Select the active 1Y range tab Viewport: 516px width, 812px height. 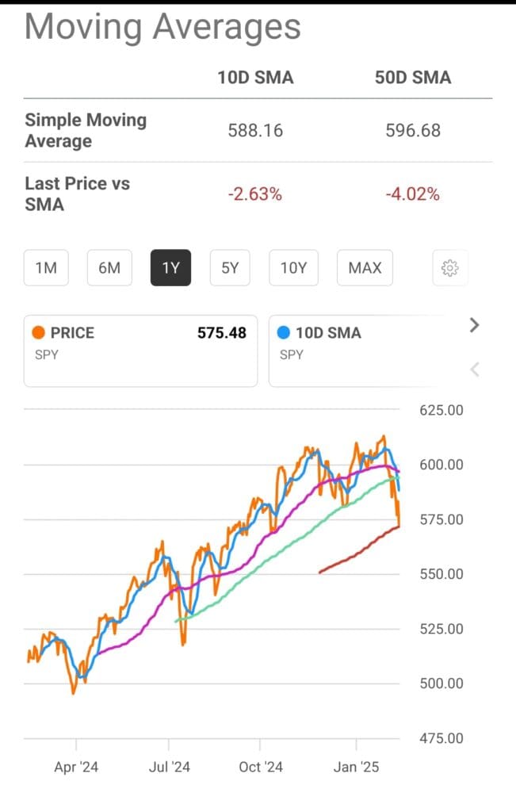point(170,267)
